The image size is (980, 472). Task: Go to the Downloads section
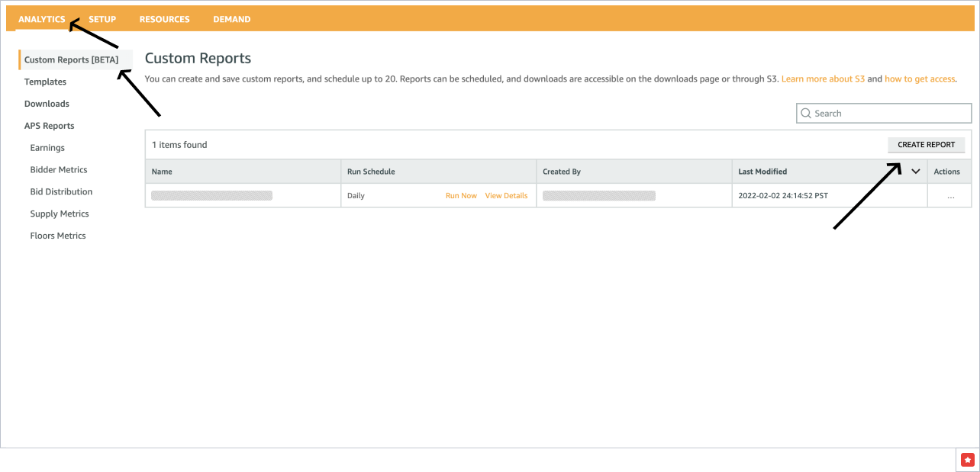coord(47,103)
